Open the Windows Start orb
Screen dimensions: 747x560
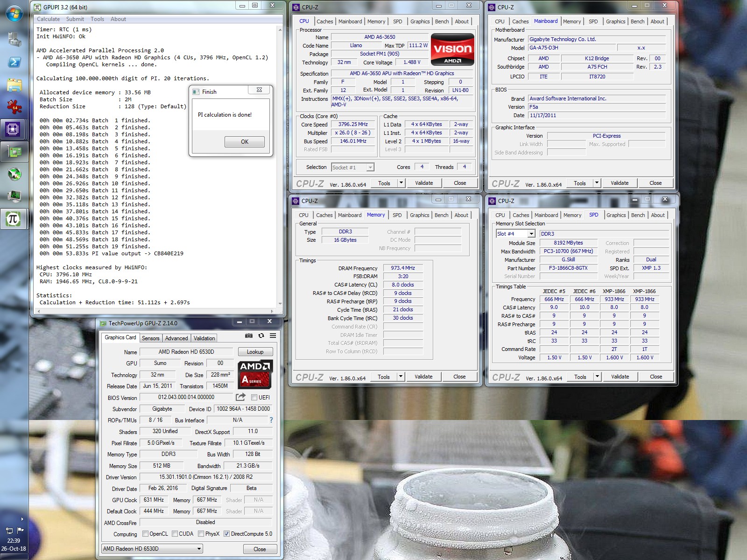pos(14,13)
